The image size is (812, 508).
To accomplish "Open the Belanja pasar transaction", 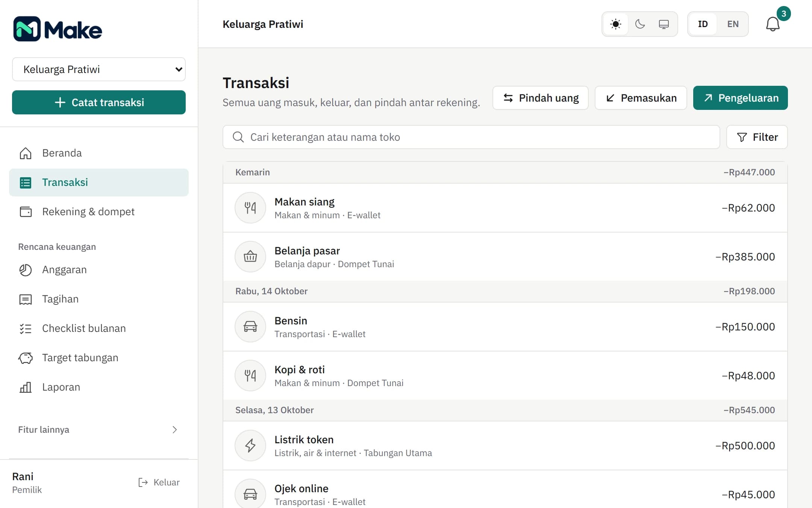I will [x=505, y=257].
